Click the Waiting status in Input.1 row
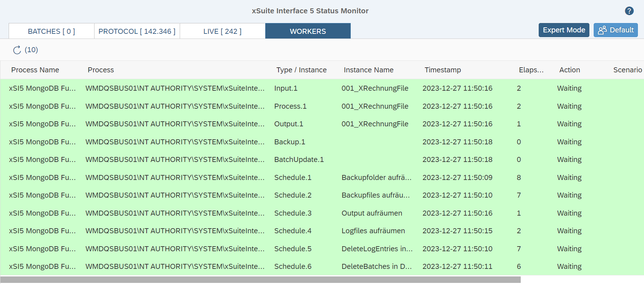The image size is (644, 284). [x=569, y=88]
